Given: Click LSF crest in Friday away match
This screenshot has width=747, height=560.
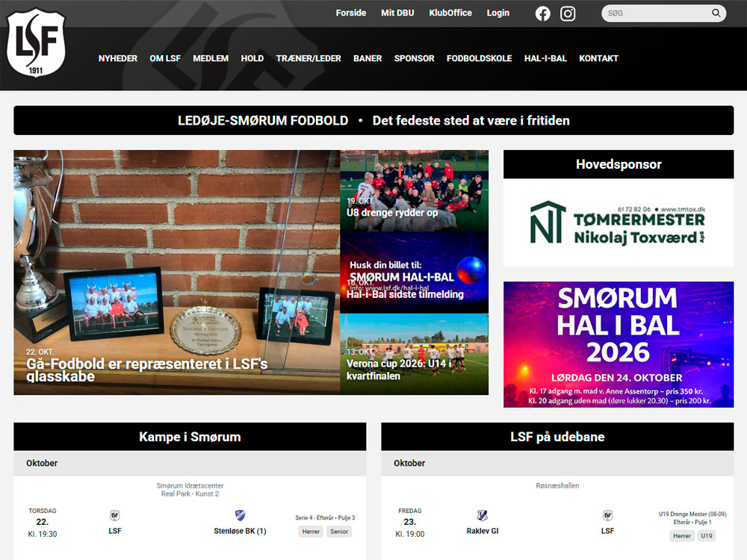Looking at the screenshot, I should pyautogui.click(x=607, y=515).
